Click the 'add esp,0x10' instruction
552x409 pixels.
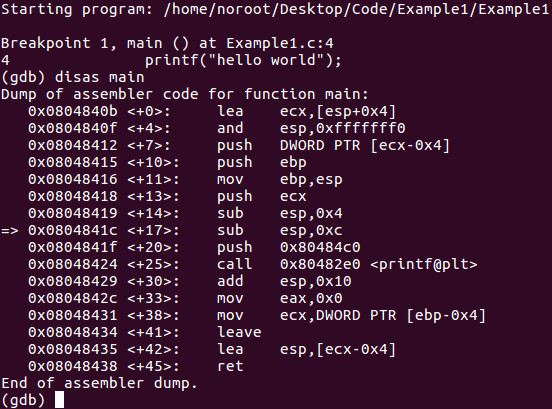[x=284, y=281]
